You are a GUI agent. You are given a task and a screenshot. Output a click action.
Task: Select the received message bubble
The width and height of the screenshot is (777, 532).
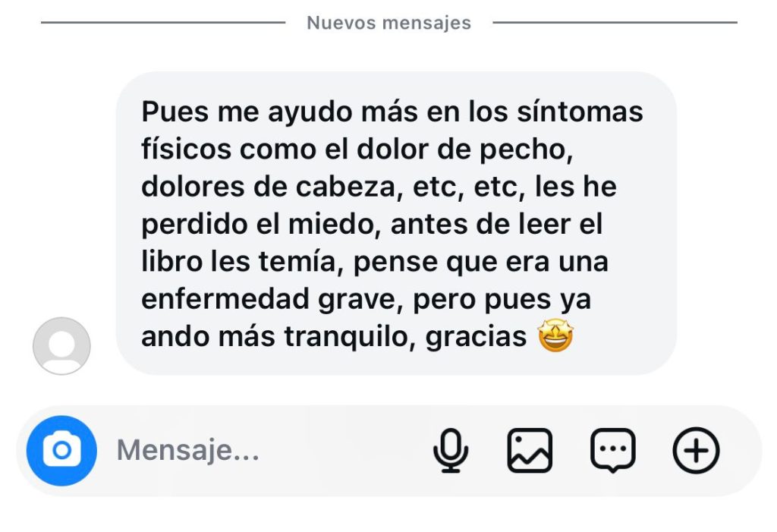396,223
